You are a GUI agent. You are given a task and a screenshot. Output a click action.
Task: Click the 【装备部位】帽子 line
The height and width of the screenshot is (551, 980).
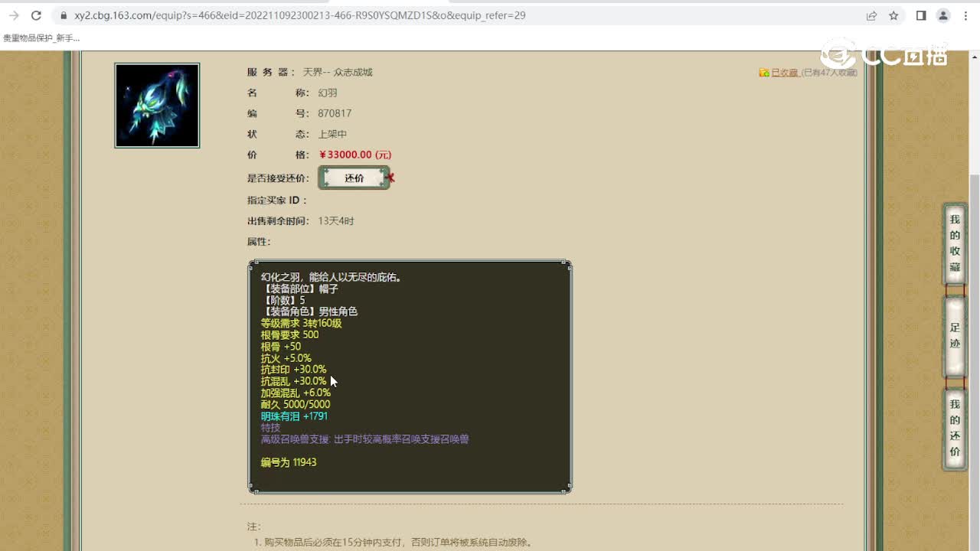coord(299,289)
